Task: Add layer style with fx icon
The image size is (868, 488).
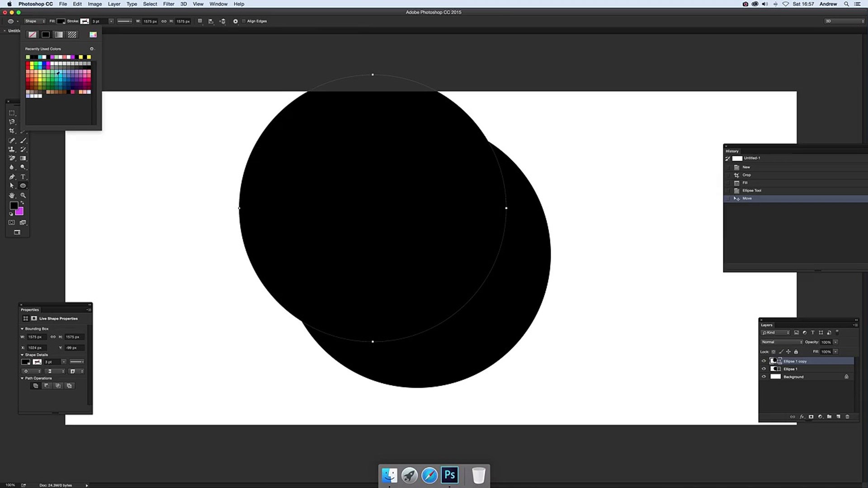Action: pos(802,417)
